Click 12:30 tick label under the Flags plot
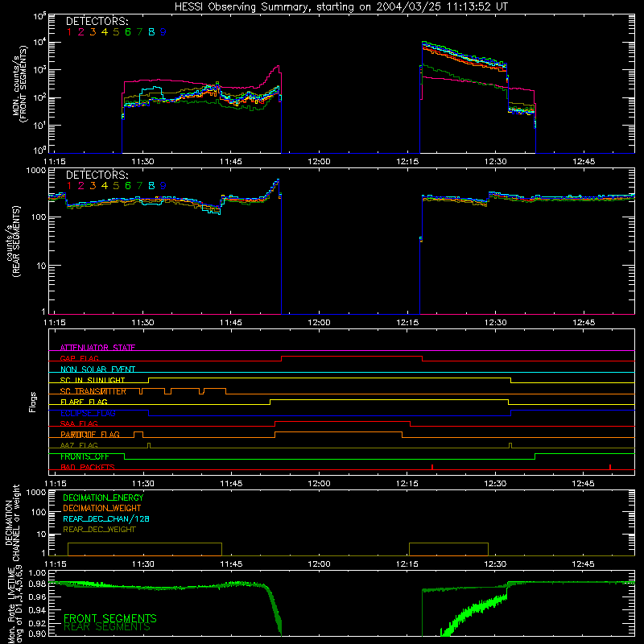644x644 pixels. tap(495, 484)
